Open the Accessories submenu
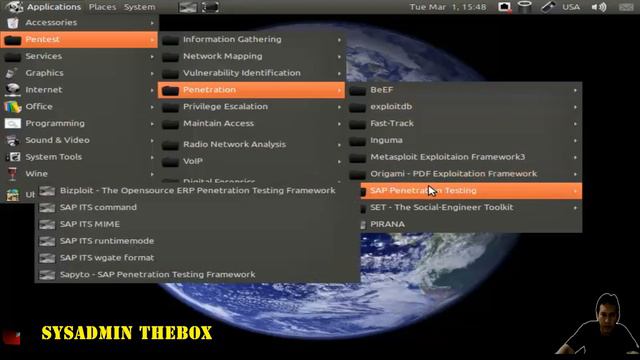Viewport: 640px width, 360px height. click(79, 23)
